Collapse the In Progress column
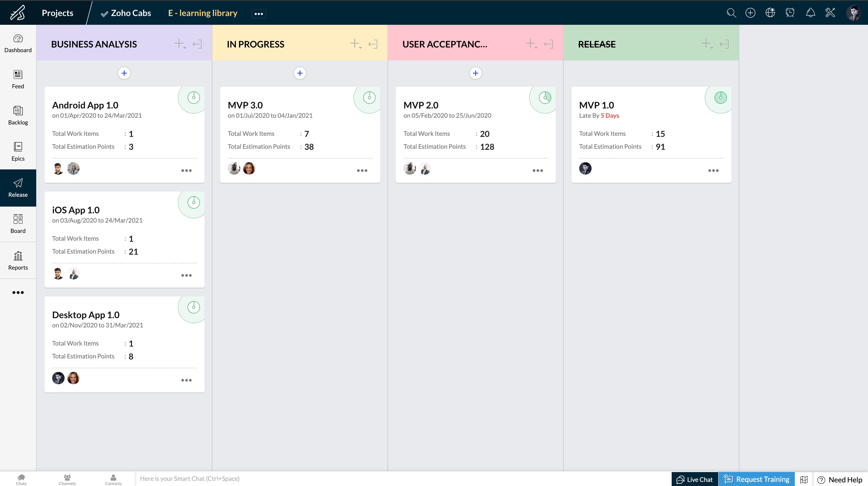Image resolution: width=868 pixels, height=486 pixels. pyautogui.click(x=373, y=44)
